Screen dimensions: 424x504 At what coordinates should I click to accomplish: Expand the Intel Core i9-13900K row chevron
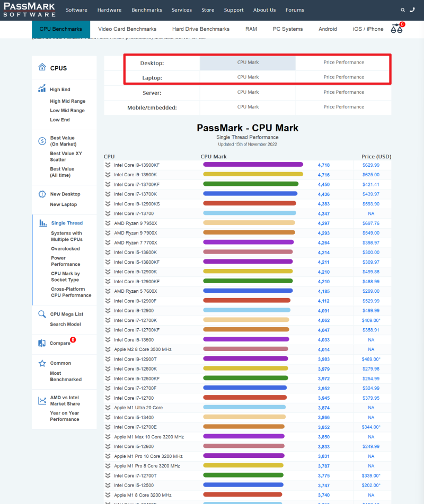[108, 175]
